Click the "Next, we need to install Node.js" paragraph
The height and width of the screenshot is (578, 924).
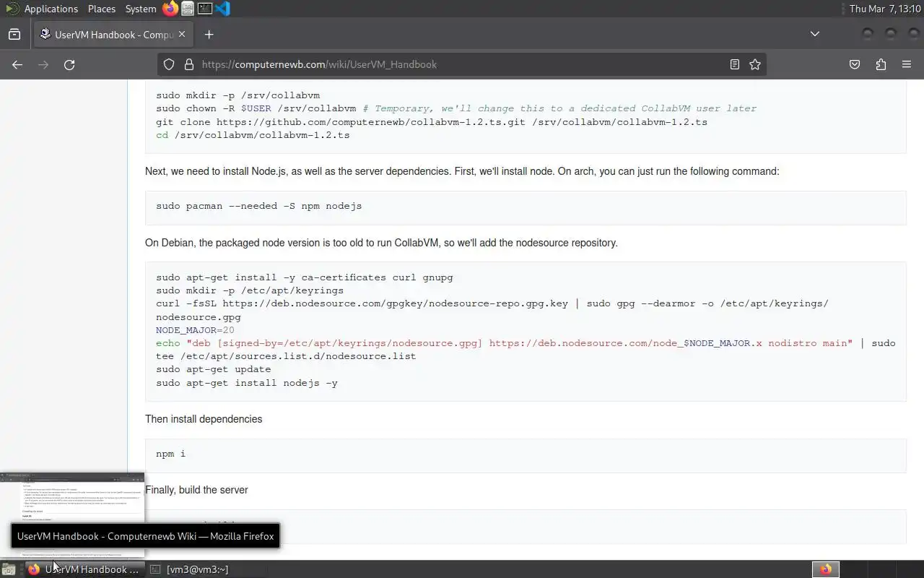[x=462, y=171]
